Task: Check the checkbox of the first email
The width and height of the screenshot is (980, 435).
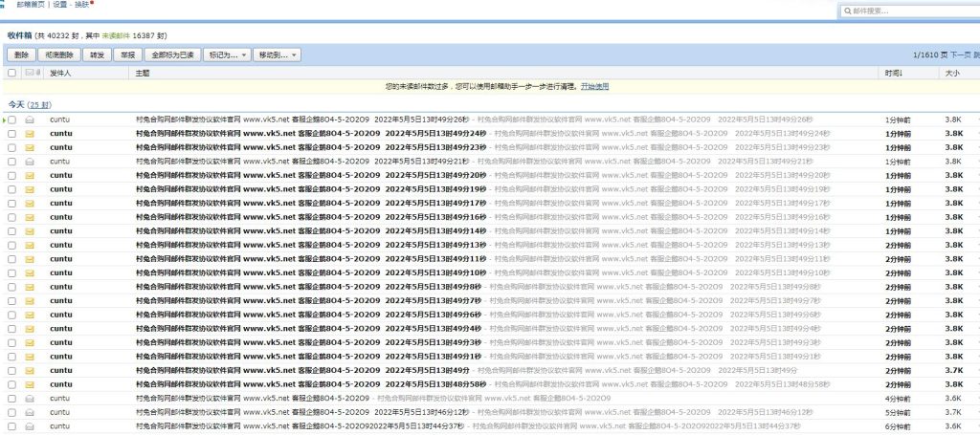Action: pos(12,120)
